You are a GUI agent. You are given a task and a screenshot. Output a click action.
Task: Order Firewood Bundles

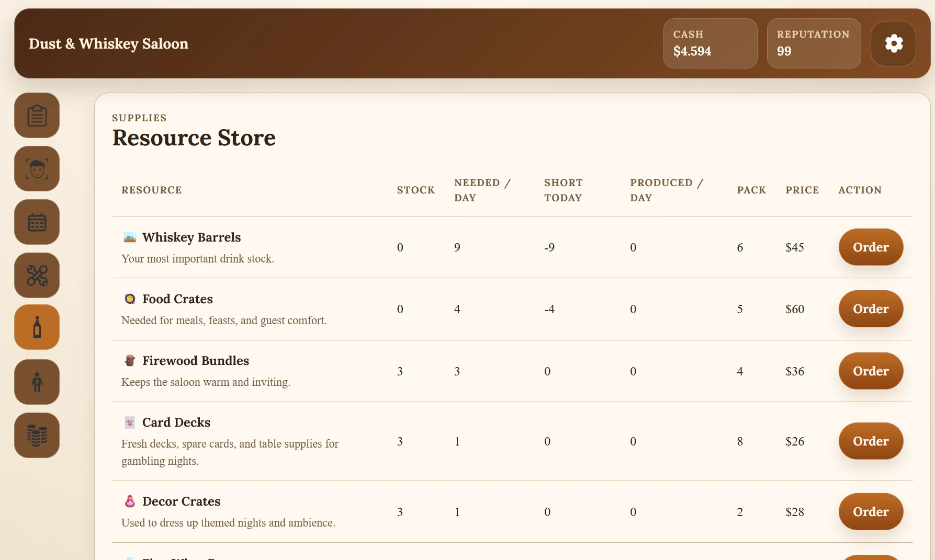pos(871,371)
